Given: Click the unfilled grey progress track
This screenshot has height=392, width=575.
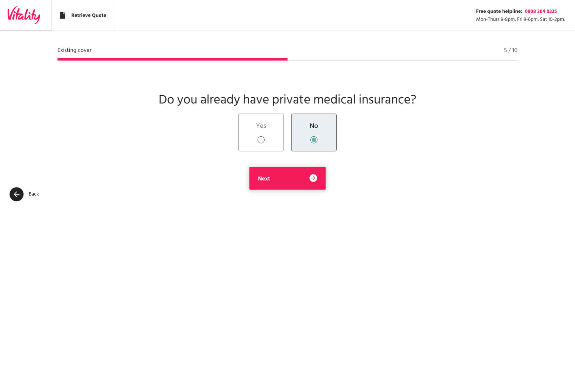Looking at the screenshot, I should click(x=402, y=60).
